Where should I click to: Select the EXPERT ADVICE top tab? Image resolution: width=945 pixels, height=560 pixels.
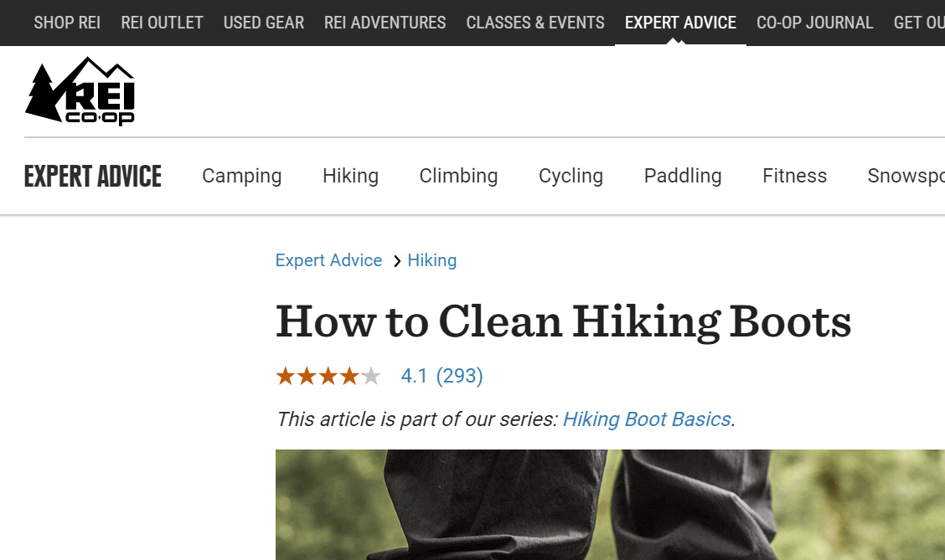pyautogui.click(x=680, y=23)
